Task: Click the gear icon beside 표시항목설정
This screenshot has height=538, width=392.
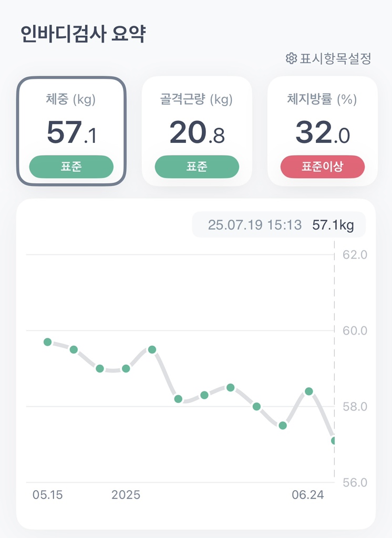Action: [291, 58]
